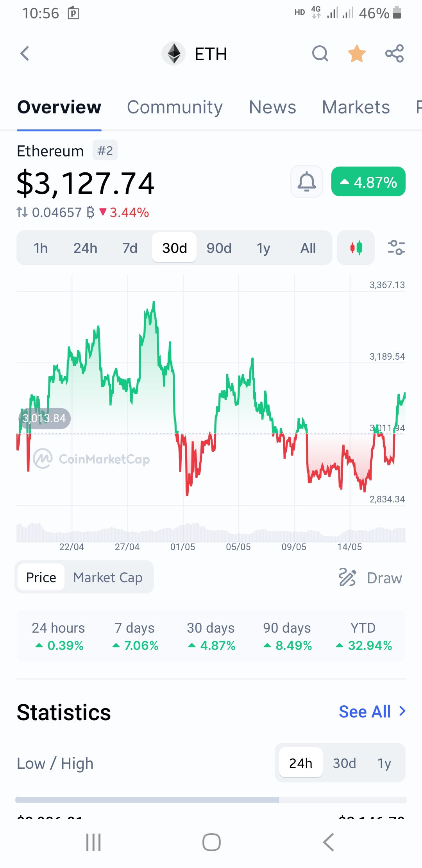This screenshot has height=868, width=422.
Task: Tap the Ethereum logo icon
Action: click(174, 54)
